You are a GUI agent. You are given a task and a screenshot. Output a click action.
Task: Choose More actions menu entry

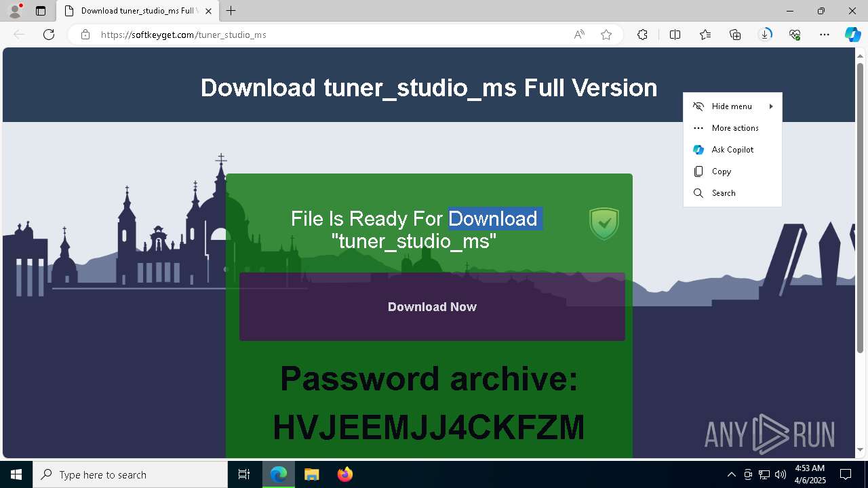pyautogui.click(x=732, y=128)
